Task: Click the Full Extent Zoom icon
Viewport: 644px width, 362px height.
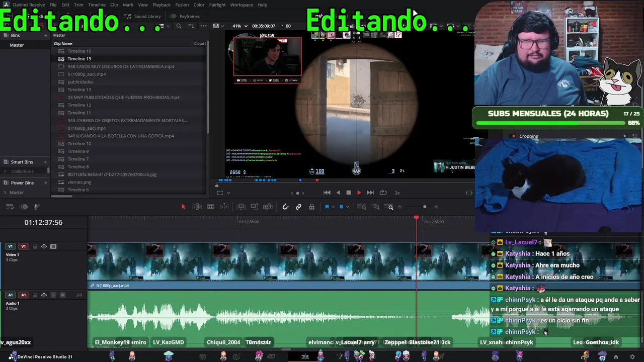Action: [x=361, y=207]
